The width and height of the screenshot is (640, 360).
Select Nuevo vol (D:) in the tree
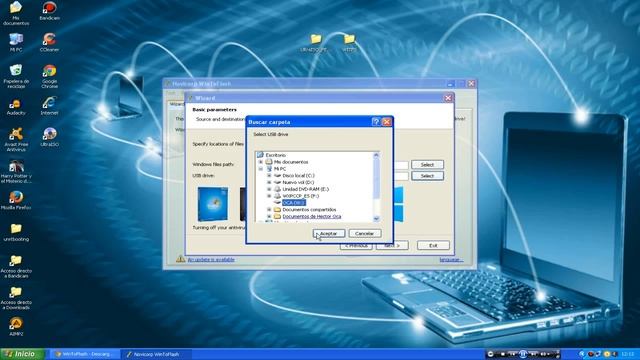(x=298, y=182)
